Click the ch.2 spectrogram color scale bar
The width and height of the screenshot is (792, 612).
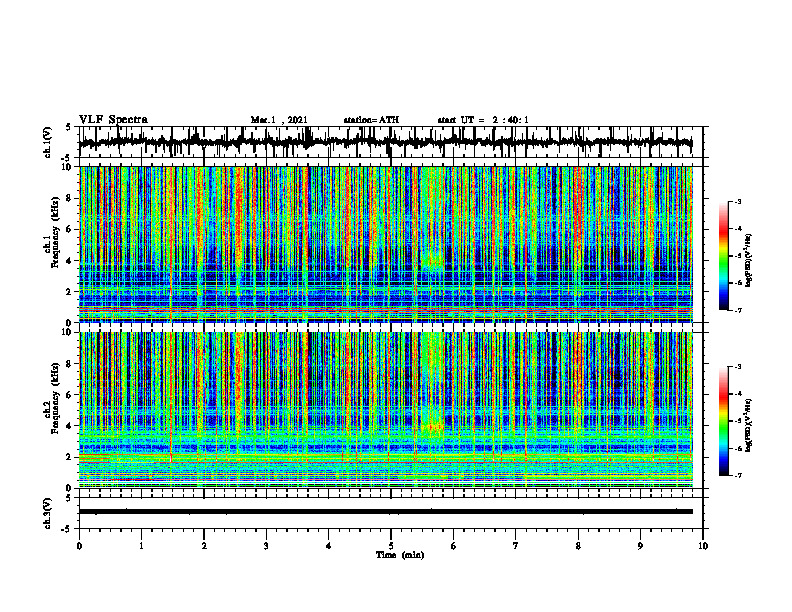(723, 421)
